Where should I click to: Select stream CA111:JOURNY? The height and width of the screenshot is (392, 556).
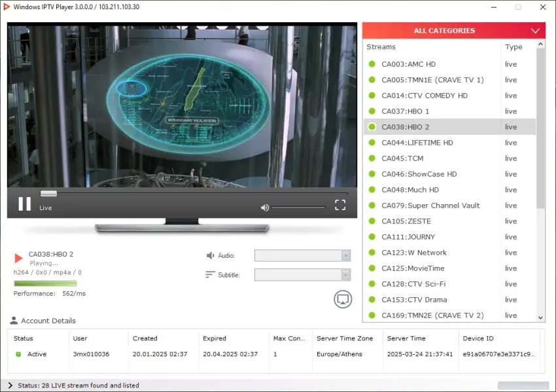click(449, 237)
